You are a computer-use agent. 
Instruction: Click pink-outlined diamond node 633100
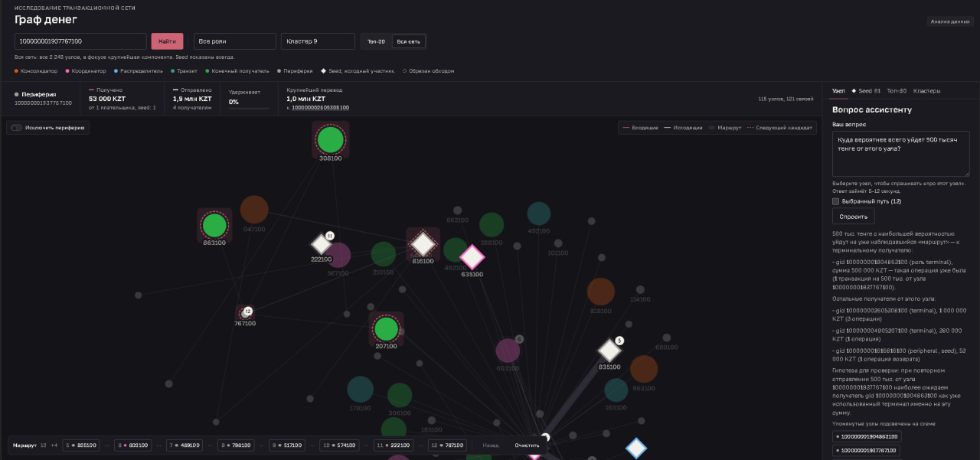[472, 257]
